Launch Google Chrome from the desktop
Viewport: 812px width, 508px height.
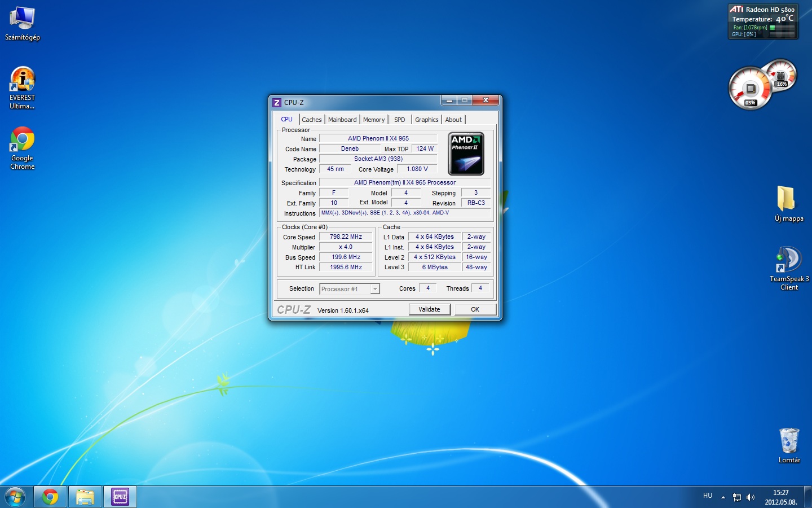pyautogui.click(x=23, y=141)
